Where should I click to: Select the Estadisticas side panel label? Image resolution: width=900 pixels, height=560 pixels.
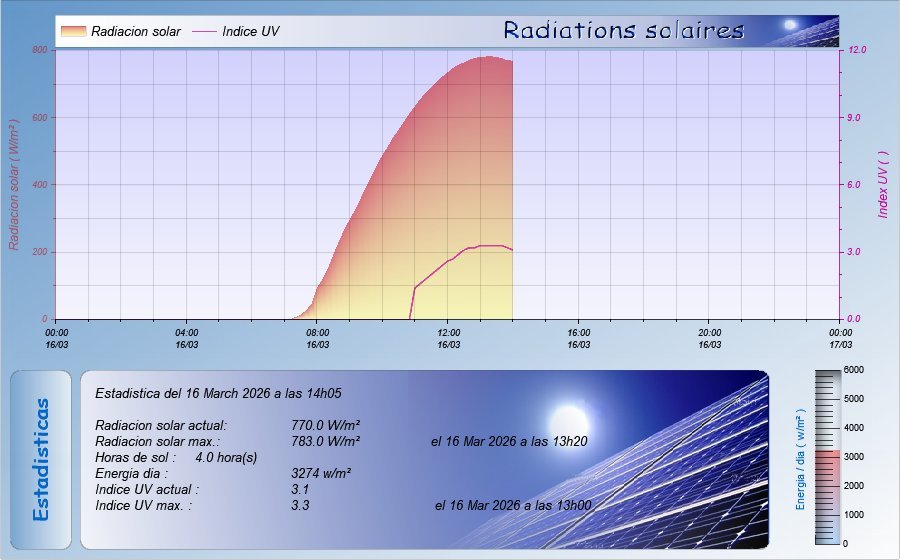(x=41, y=459)
